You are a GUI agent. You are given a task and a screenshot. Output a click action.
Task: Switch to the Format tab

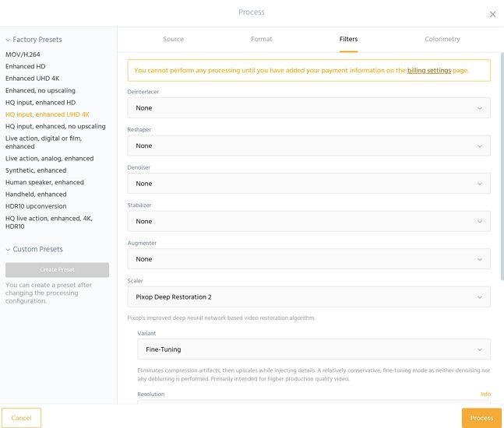[x=262, y=39]
